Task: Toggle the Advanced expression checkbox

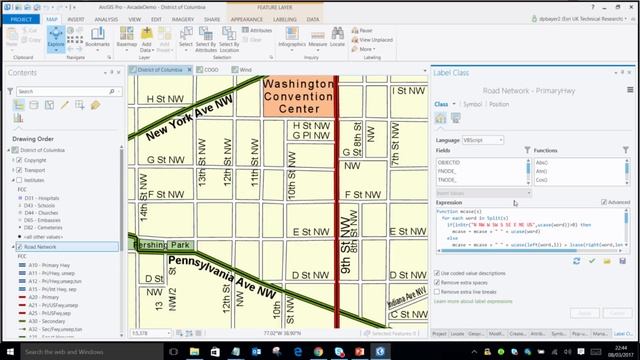Action: point(604,202)
